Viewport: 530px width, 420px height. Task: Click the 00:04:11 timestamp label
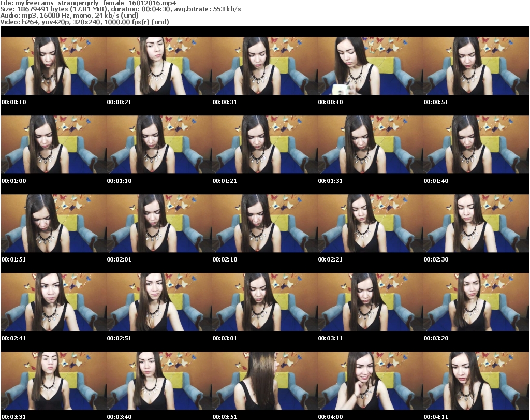pos(436,417)
